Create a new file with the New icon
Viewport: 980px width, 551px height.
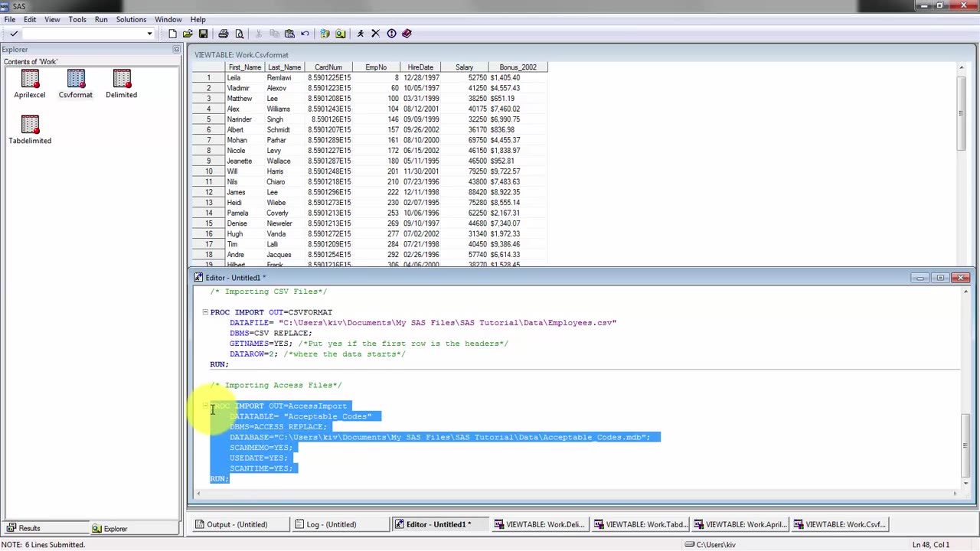pos(172,34)
